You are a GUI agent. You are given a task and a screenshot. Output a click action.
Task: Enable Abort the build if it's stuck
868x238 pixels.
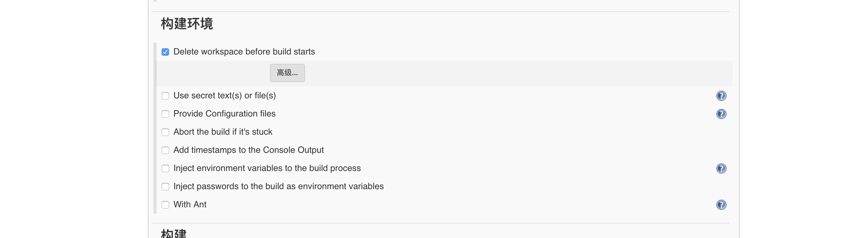tap(165, 132)
